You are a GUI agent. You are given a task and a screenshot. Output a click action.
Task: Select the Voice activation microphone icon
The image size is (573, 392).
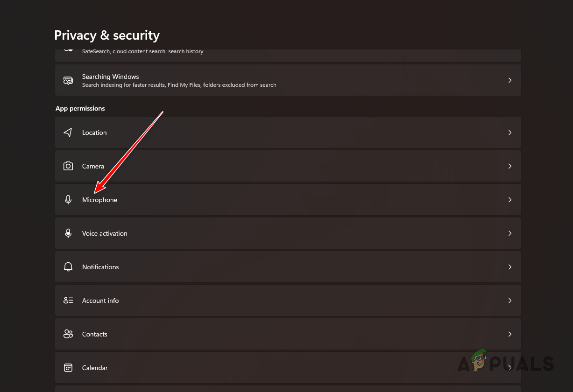click(x=68, y=233)
